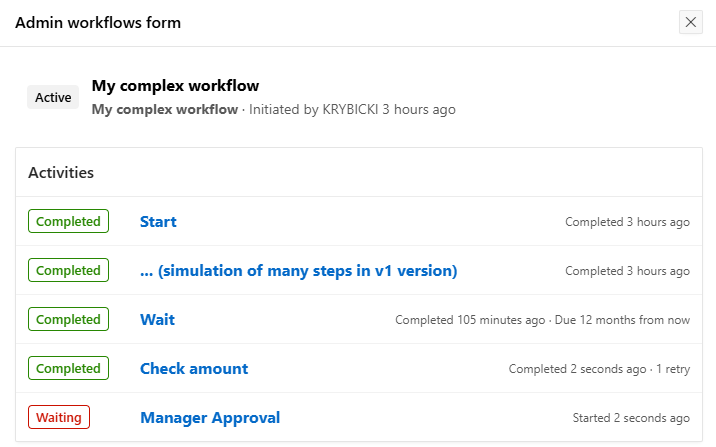
Task: Click the Completed 3 hours ago timestamp for Start
Action: point(627,222)
